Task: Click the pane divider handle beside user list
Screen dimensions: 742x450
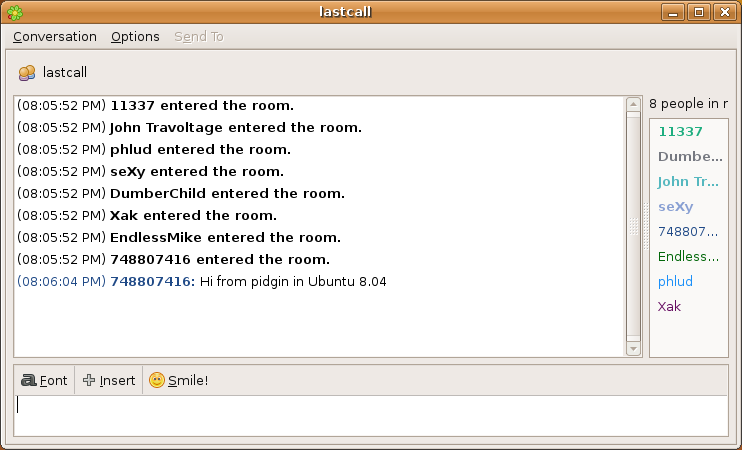Action: tap(645, 226)
